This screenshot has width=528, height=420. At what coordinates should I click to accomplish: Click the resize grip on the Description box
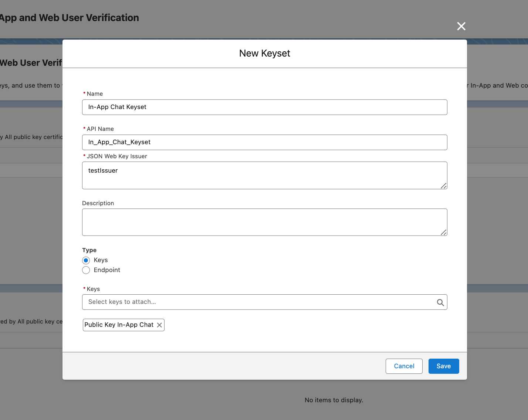[x=443, y=233]
